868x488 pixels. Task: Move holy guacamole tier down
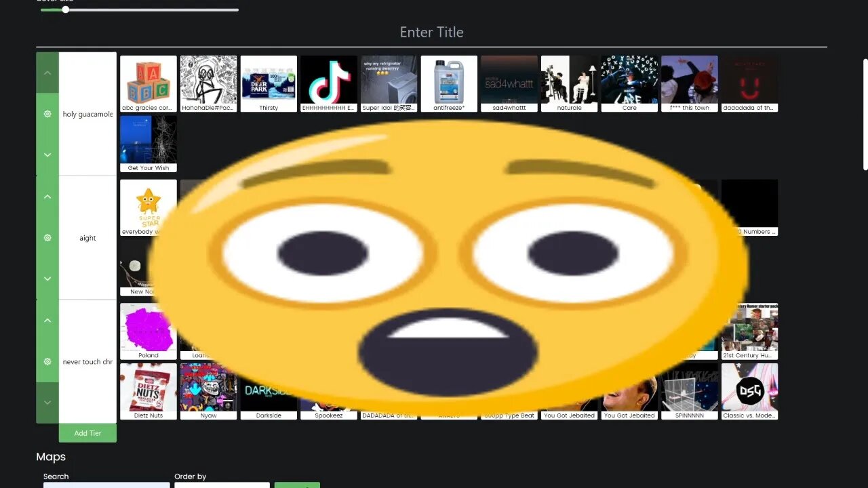(47, 155)
